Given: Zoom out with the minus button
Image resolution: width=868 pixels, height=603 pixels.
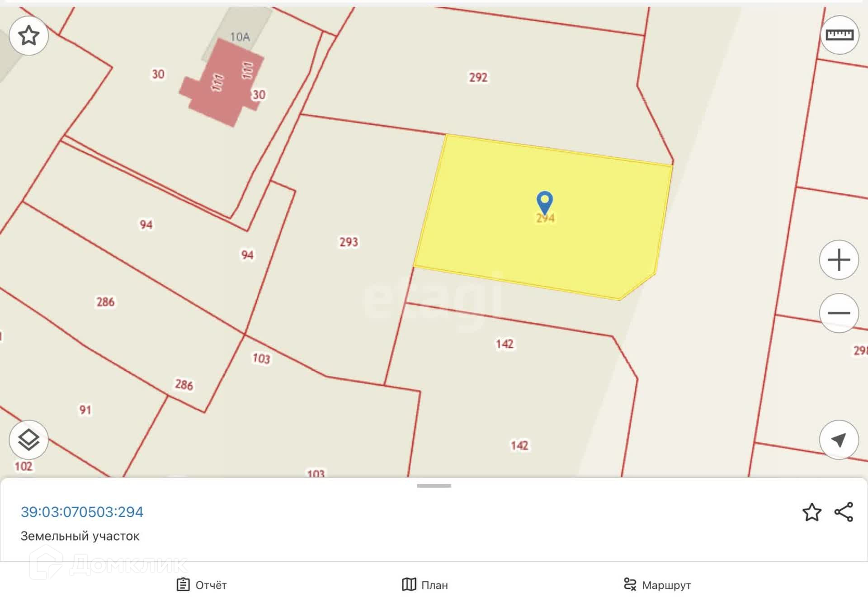Looking at the screenshot, I should click(839, 313).
